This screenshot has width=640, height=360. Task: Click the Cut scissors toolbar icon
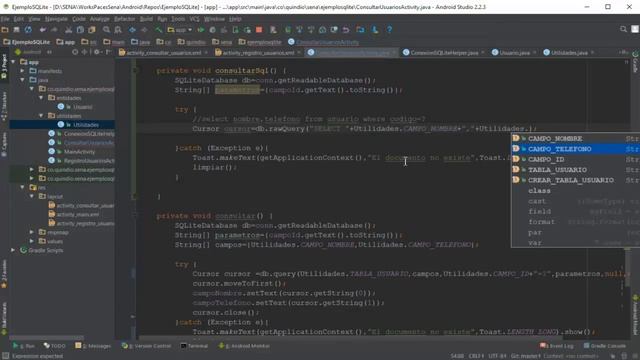coord(69,30)
